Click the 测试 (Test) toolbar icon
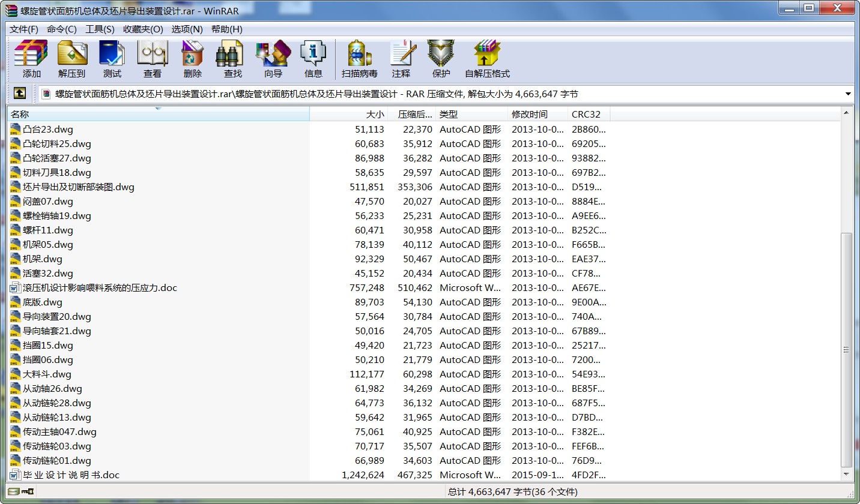This screenshot has width=860, height=504. 112,59
